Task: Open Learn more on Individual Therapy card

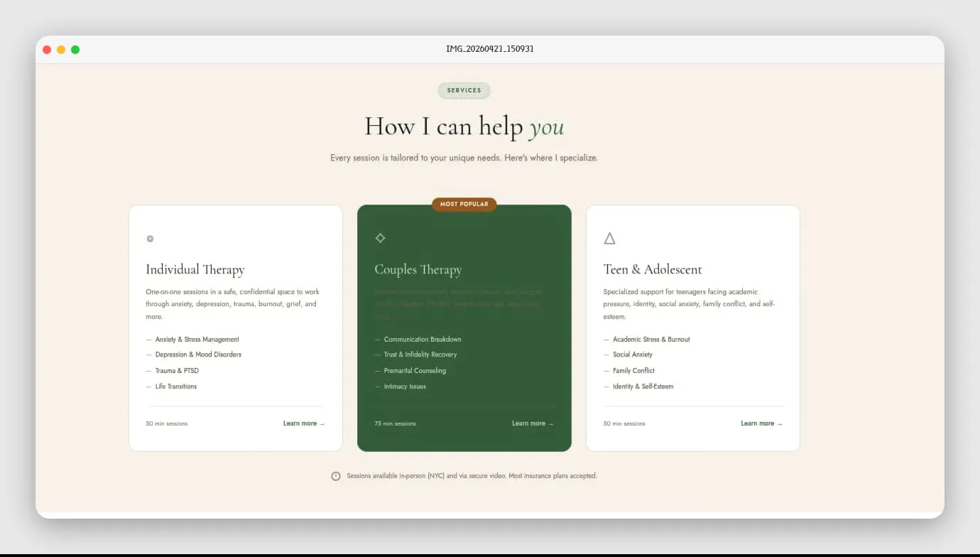Action: (x=304, y=423)
